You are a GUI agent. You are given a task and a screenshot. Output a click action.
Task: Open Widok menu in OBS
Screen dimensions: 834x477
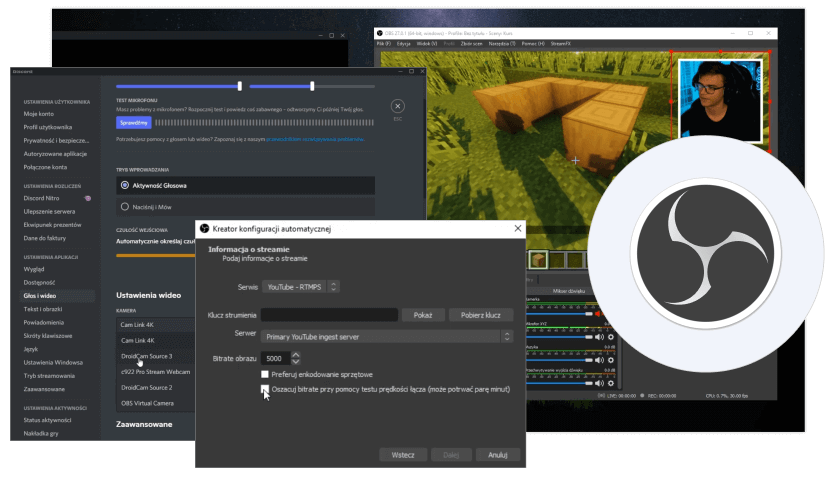(x=427, y=44)
